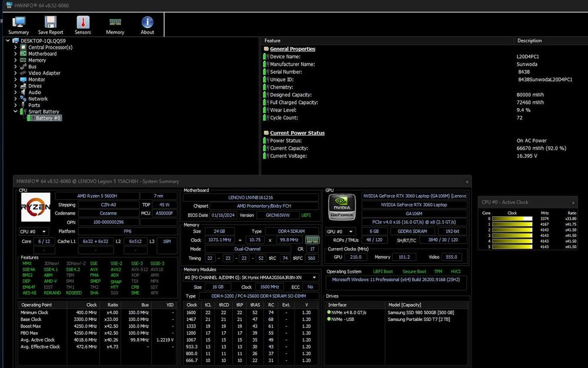Viewport: 588px width, 368px height.
Task: Click the Avg. Active Clock row
Action: pyautogui.click(x=97, y=340)
